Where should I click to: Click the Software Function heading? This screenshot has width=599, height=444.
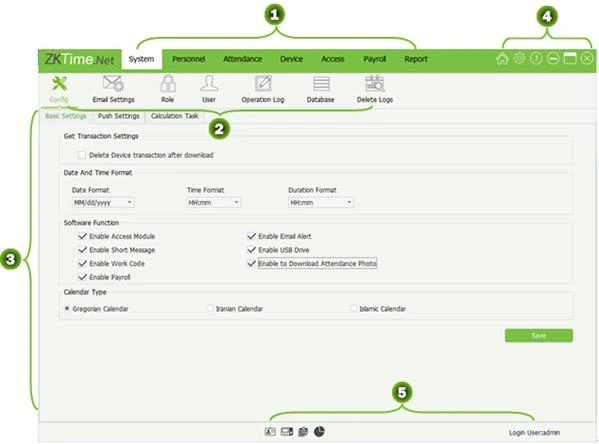point(91,223)
